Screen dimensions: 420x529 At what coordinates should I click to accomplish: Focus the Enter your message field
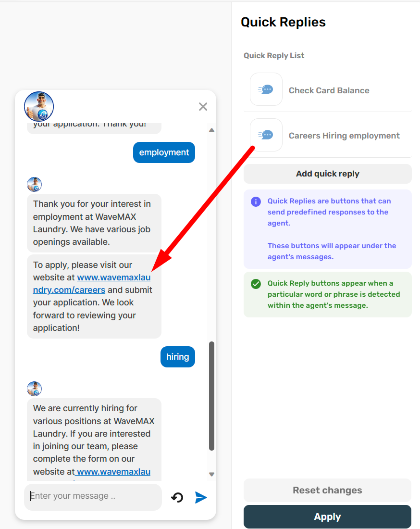click(93, 497)
